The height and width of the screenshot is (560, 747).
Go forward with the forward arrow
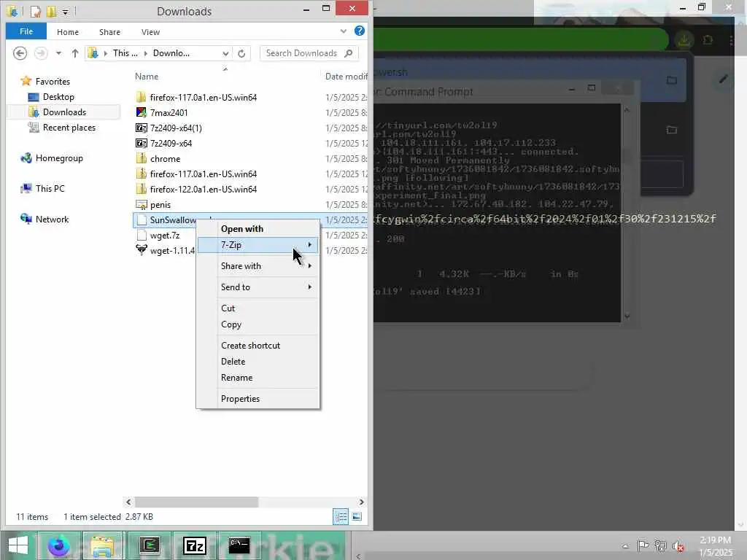click(x=41, y=52)
